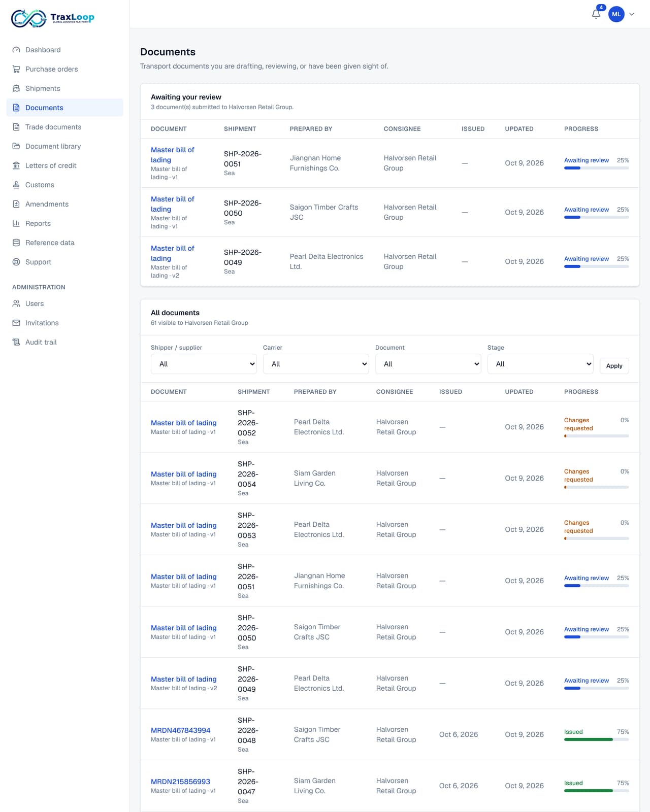
Task: Click the All documents heading
Action: 175,313
